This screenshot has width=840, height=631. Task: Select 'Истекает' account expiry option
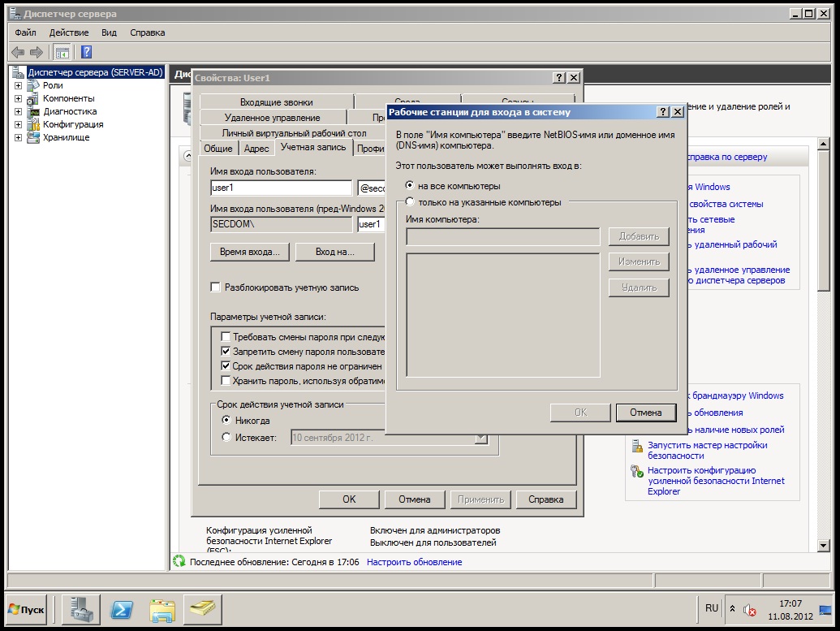(226, 437)
